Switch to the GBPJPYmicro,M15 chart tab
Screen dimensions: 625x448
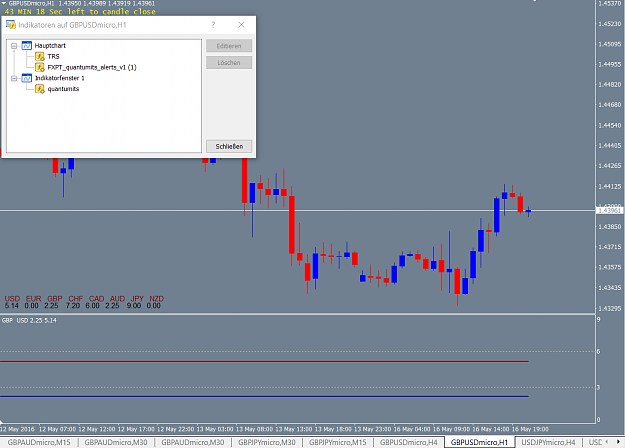click(338, 442)
